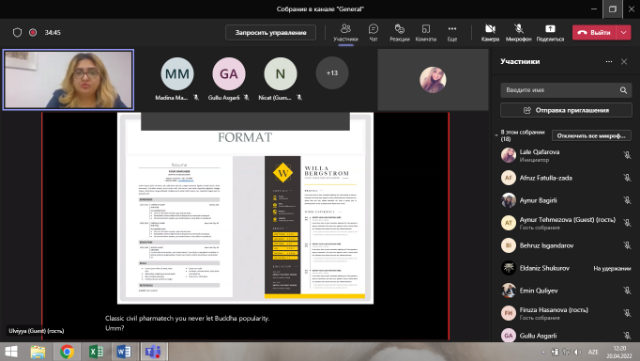Click the shield security icon

[17, 32]
